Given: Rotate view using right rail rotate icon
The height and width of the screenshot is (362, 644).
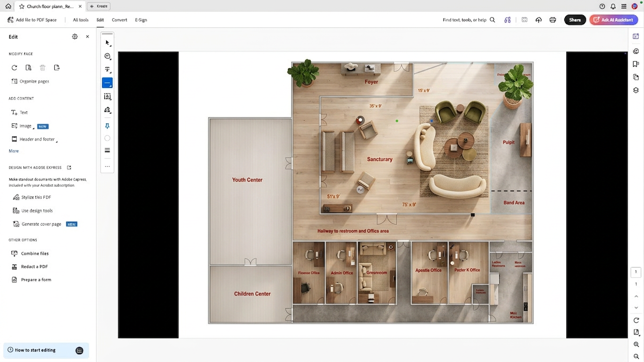Looking at the screenshot, I should pyautogui.click(x=636, y=320).
